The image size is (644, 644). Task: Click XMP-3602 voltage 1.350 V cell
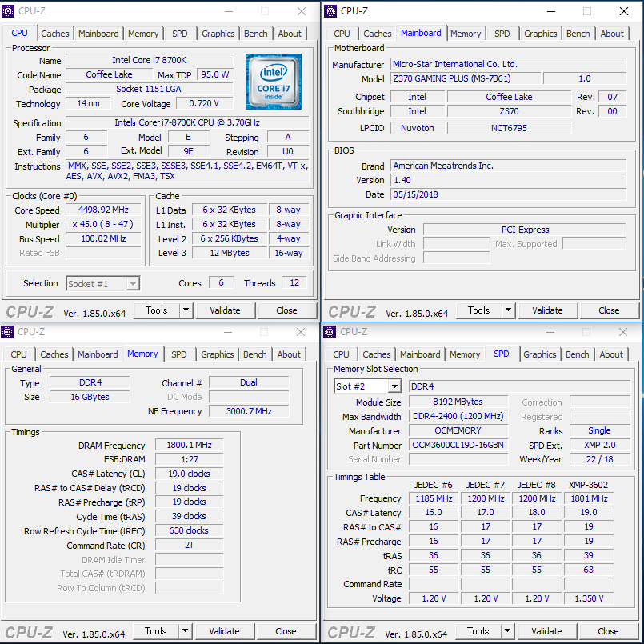589,598
